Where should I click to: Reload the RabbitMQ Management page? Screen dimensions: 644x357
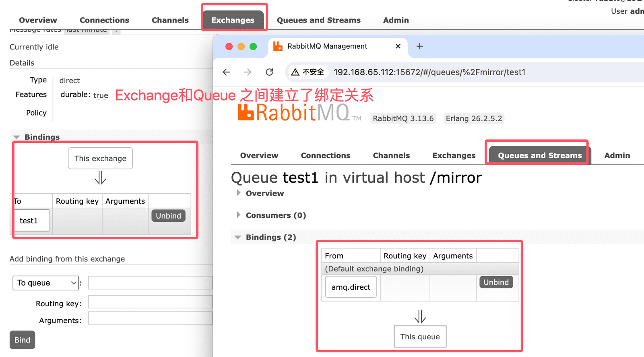click(x=269, y=72)
